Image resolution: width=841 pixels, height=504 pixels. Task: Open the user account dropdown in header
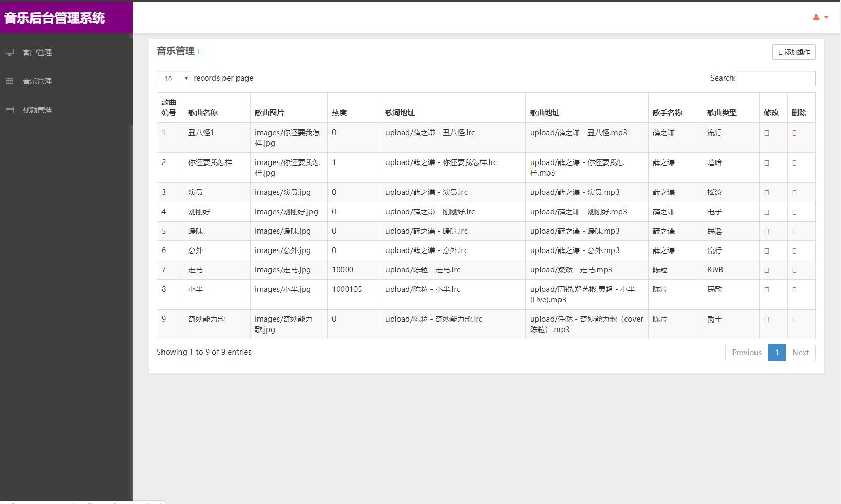point(820,17)
